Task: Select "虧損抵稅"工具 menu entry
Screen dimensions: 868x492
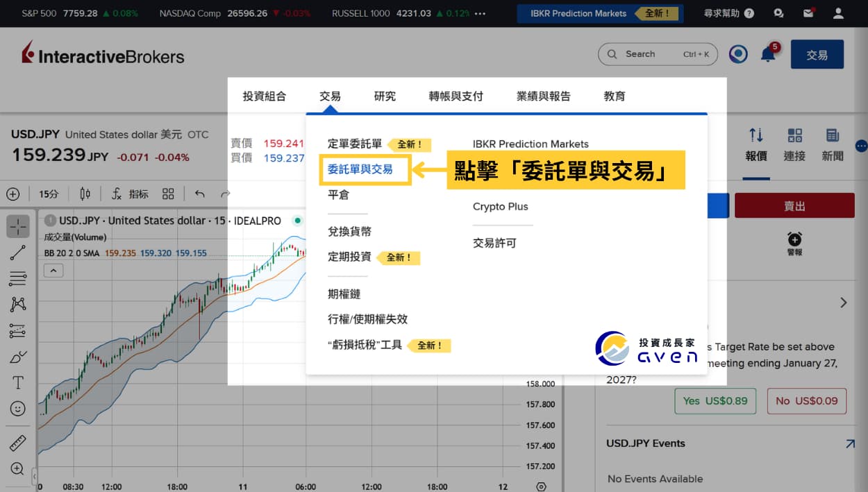Action: (x=365, y=345)
